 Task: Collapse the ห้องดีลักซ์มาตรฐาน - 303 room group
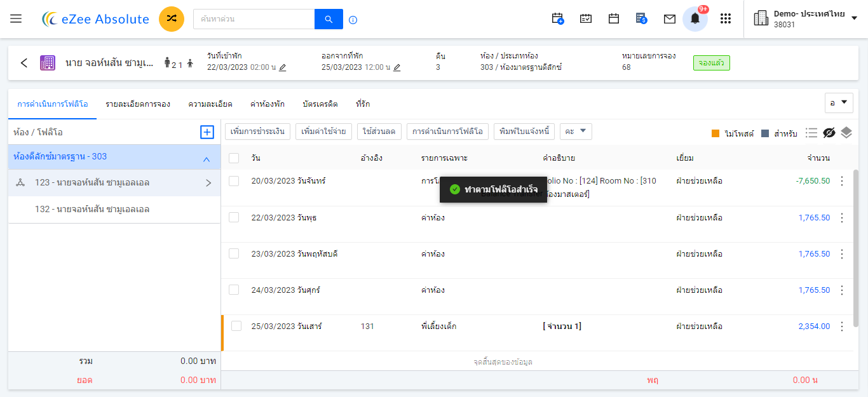click(x=206, y=159)
